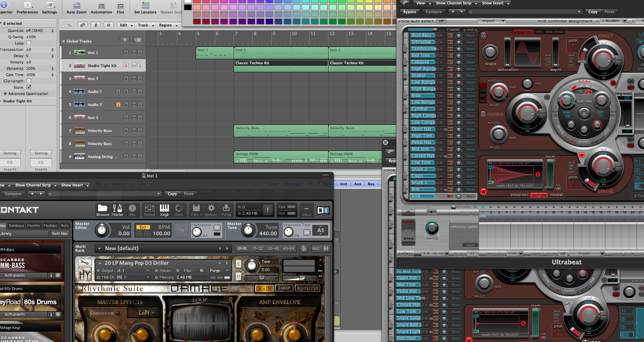Click the Native Instruments NI logo
This screenshot has height=342, width=644.
[323, 210]
